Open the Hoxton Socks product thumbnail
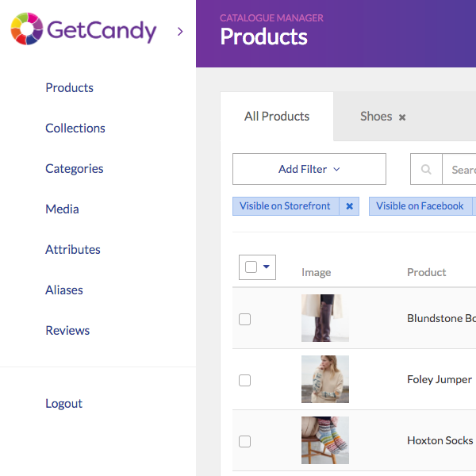The height and width of the screenshot is (476, 476). click(x=325, y=440)
